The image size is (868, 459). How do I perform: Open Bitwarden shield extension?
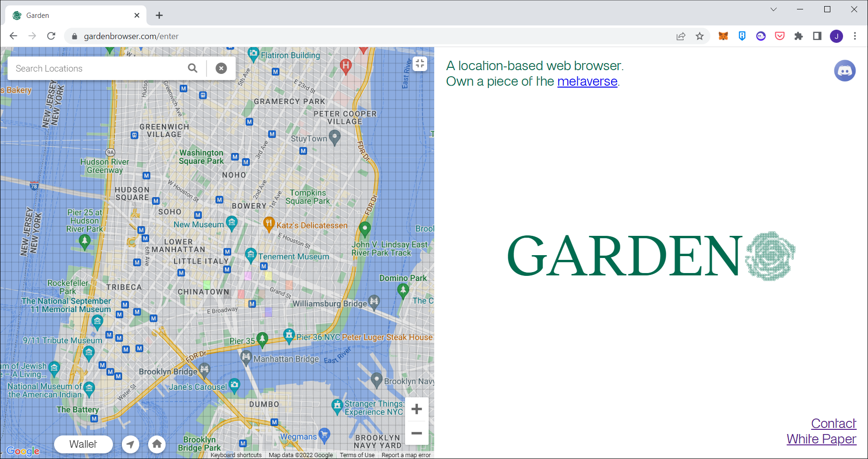(x=742, y=36)
